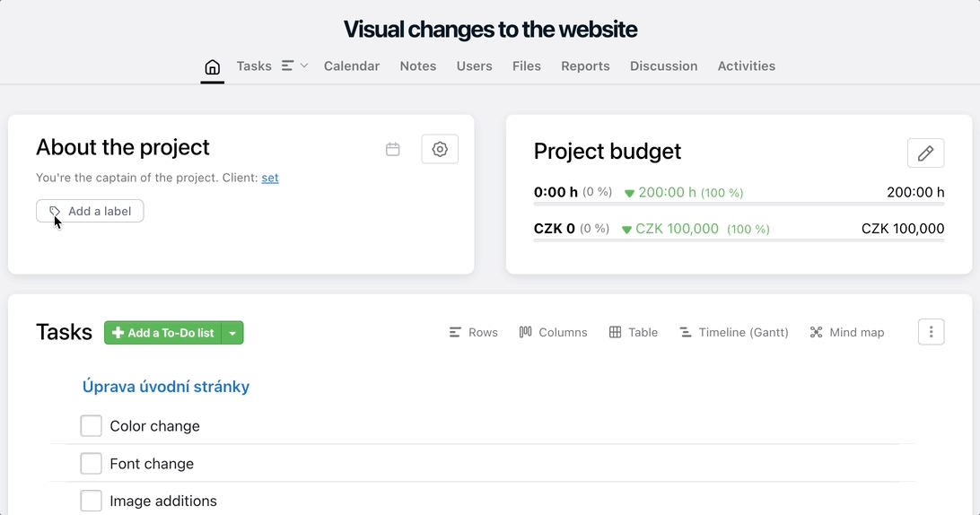The height and width of the screenshot is (515, 980).
Task: Switch tasks view to Table
Action: click(x=633, y=333)
